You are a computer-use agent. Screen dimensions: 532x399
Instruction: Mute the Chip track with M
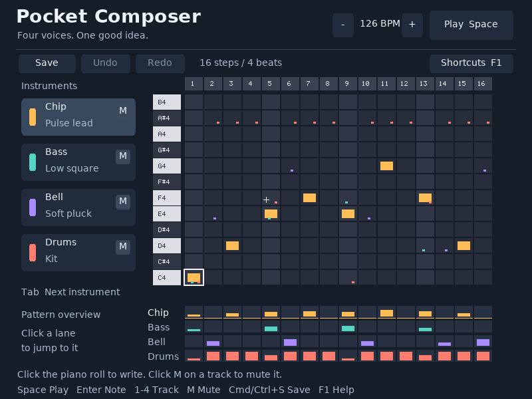[x=123, y=110]
